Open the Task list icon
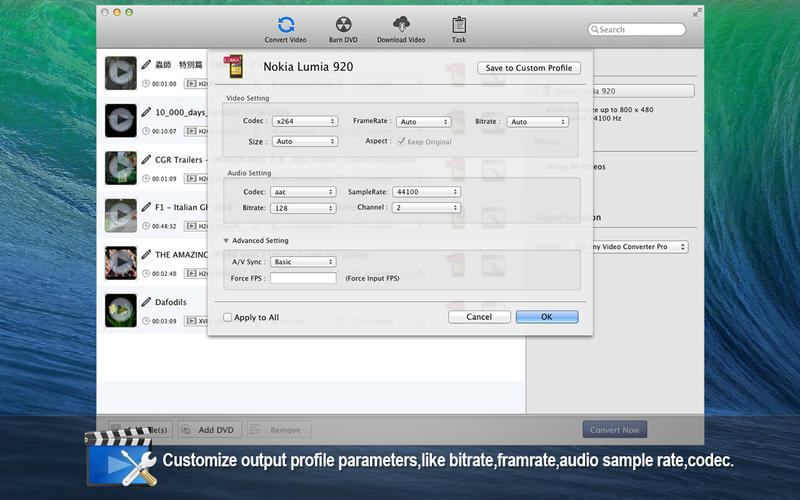Image resolution: width=800 pixels, height=500 pixels. [458, 26]
